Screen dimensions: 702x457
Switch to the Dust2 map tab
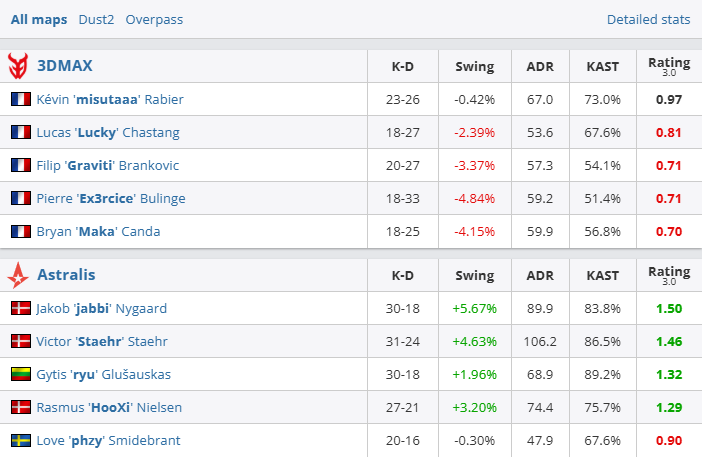(96, 19)
